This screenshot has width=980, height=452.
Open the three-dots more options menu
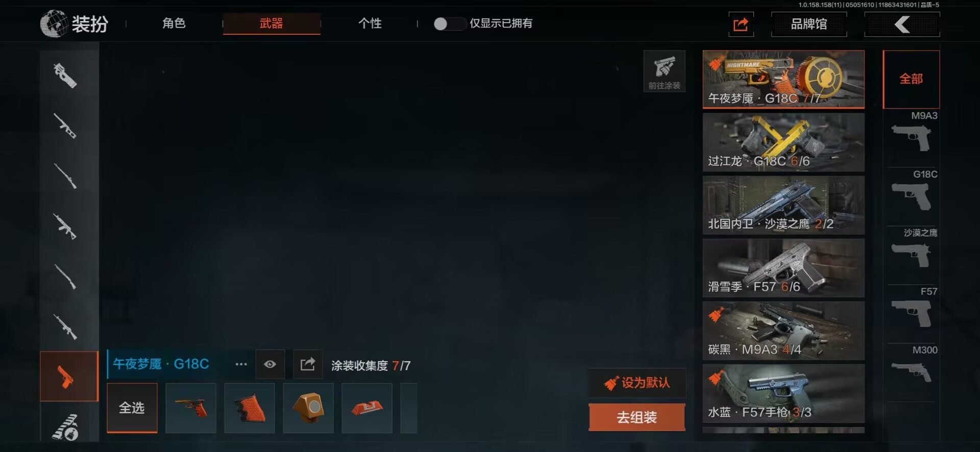coord(241,364)
